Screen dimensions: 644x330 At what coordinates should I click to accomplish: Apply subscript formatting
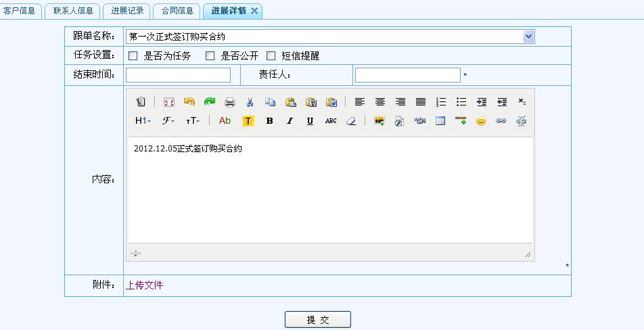(x=522, y=101)
